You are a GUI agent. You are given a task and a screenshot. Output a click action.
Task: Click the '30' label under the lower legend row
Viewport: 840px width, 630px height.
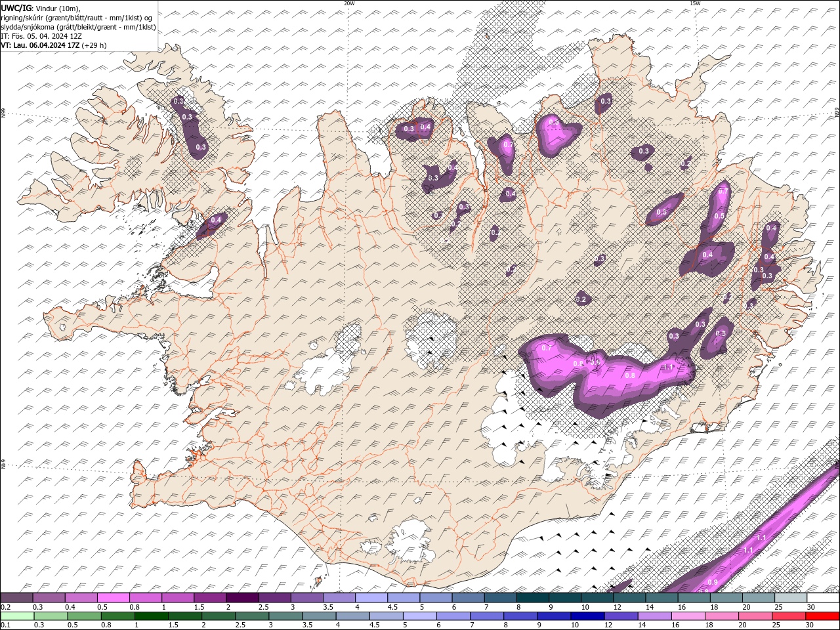pyautogui.click(x=810, y=625)
